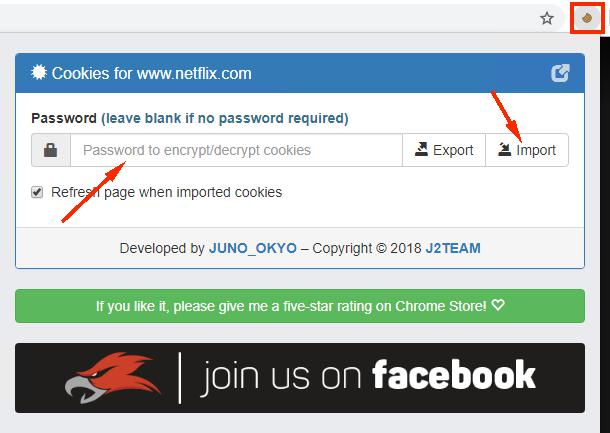The height and width of the screenshot is (433, 610).
Task: Open the J2TEAM link
Action: point(453,248)
